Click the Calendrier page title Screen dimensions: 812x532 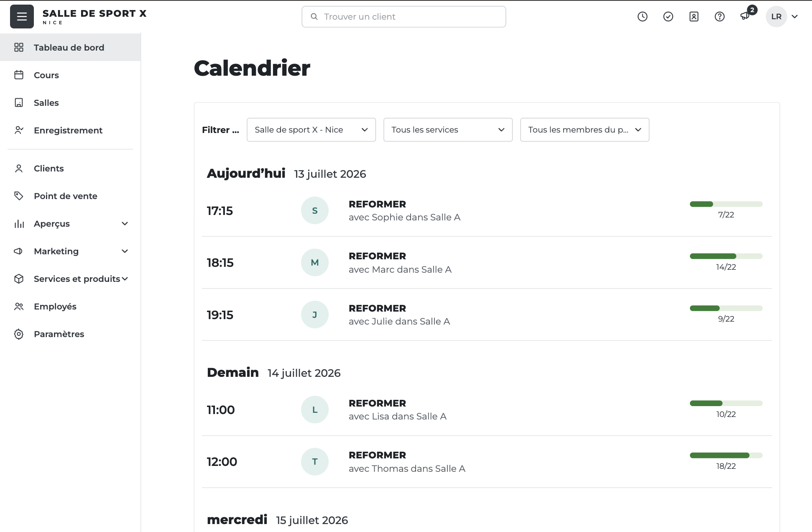pyautogui.click(x=252, y=68)
